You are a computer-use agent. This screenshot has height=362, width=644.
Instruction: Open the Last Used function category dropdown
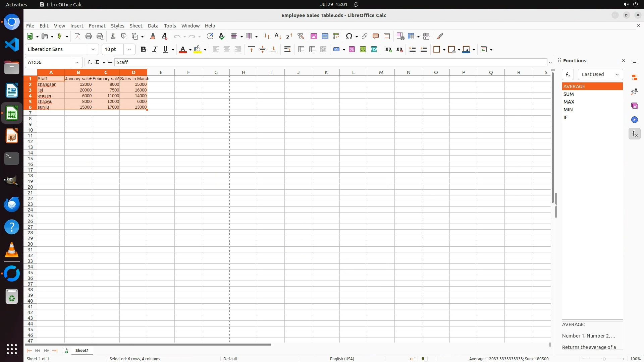(x=600, y=74)
